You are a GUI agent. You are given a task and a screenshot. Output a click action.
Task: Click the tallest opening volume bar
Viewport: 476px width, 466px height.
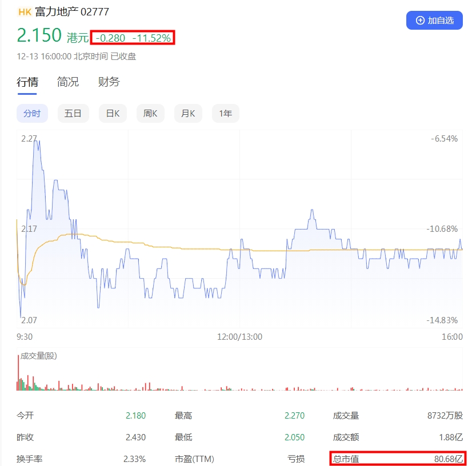point(18,372)
